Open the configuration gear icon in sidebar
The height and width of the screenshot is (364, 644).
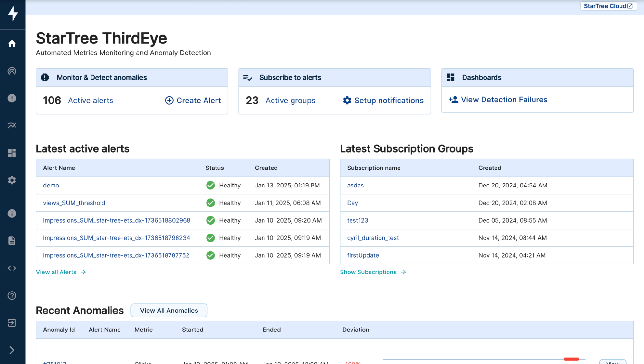point(12,180)
